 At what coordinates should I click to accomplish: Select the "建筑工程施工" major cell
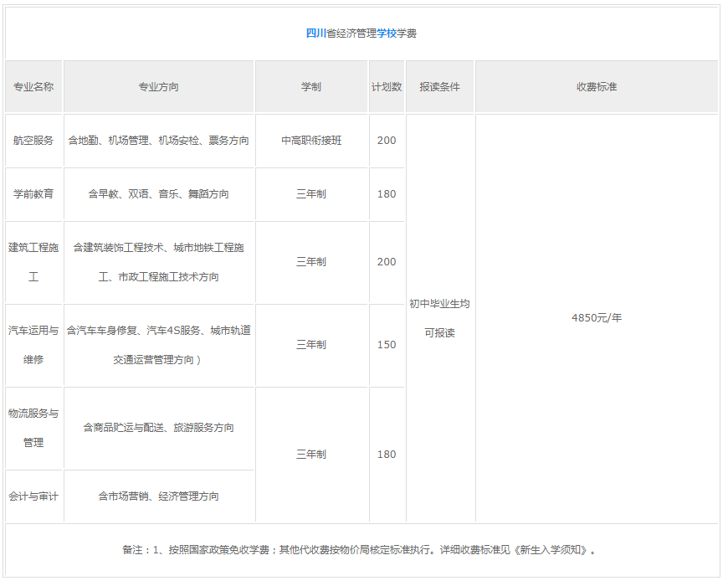point(33,262)
